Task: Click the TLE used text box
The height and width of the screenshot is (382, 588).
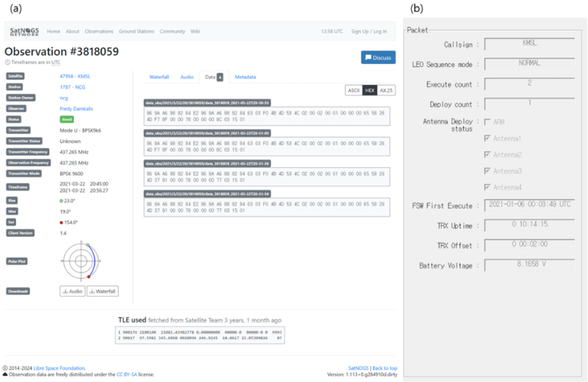Action: click(x=200, y=335)
